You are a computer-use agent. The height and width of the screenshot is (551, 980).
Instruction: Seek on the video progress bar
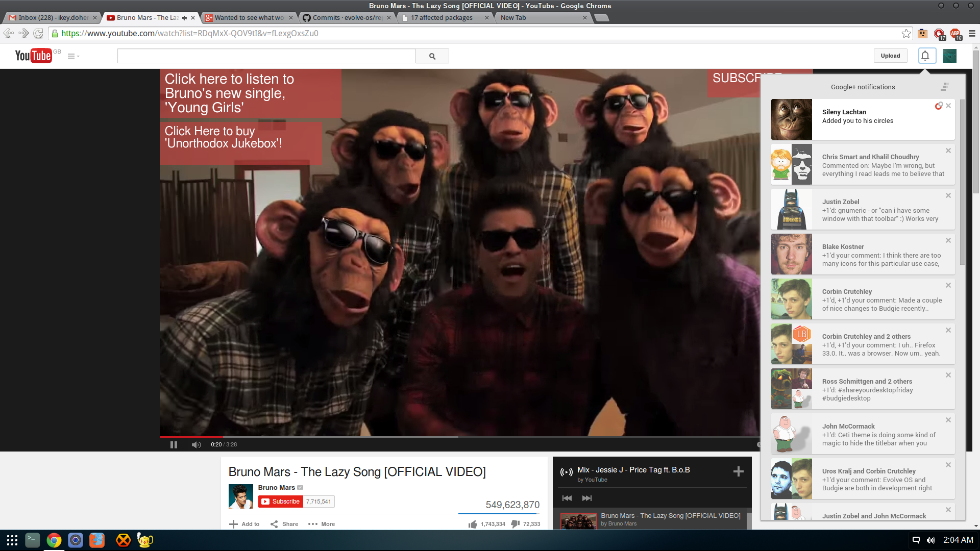459,437
